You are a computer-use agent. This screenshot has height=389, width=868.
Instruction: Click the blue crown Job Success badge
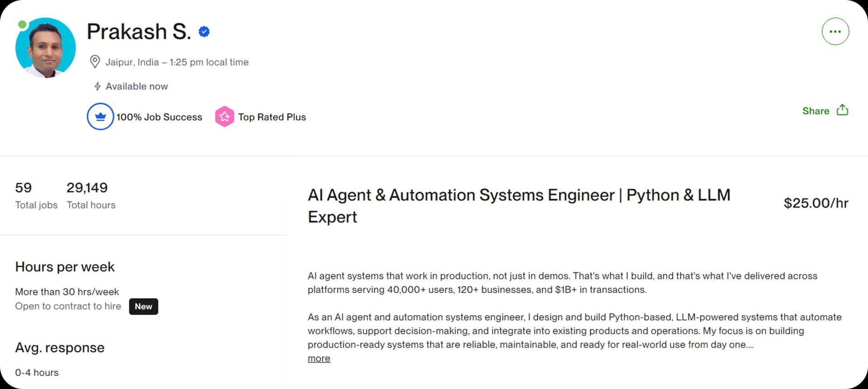coord(100,117)
